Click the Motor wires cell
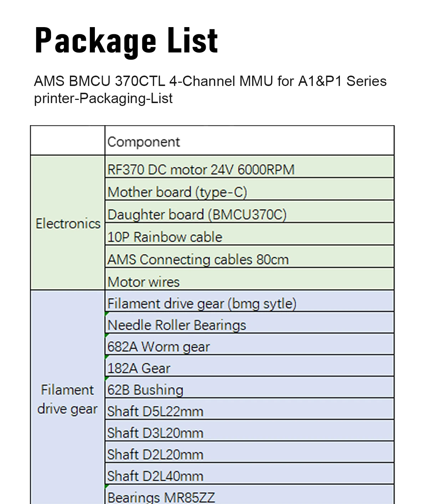The height and width of the screenshot is (504, 428). click(x=249, y=279)
